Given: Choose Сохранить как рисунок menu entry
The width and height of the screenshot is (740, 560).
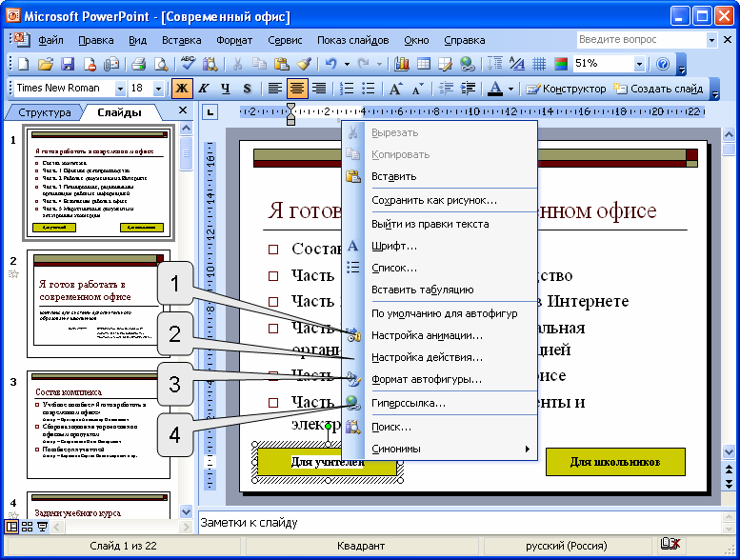Looking at the screenshot, I should [x=439, y=201].
